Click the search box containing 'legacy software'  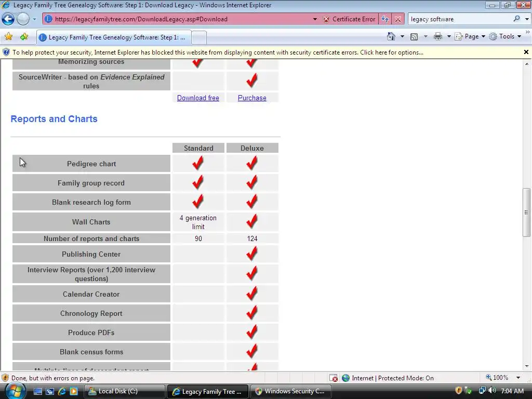point(459,19)
